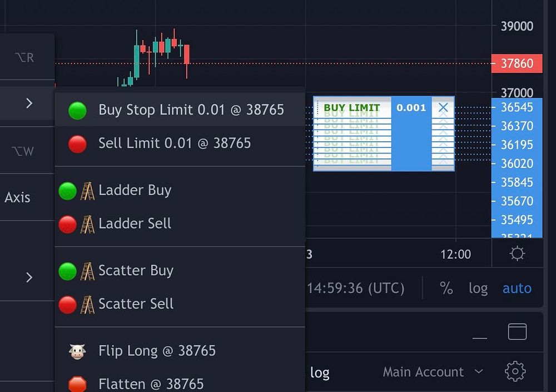The height and width of the screenshot is (392, 556).
Task: Click the trading panel settings gear
Action: 515,371
